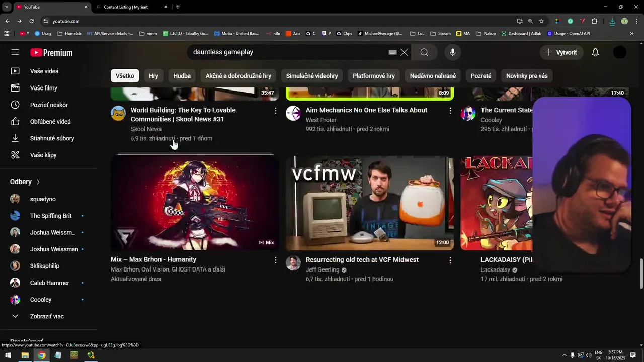Open the Jeff Geerling channel avatar
Screen dimensions: 644x362
point(293,263)
